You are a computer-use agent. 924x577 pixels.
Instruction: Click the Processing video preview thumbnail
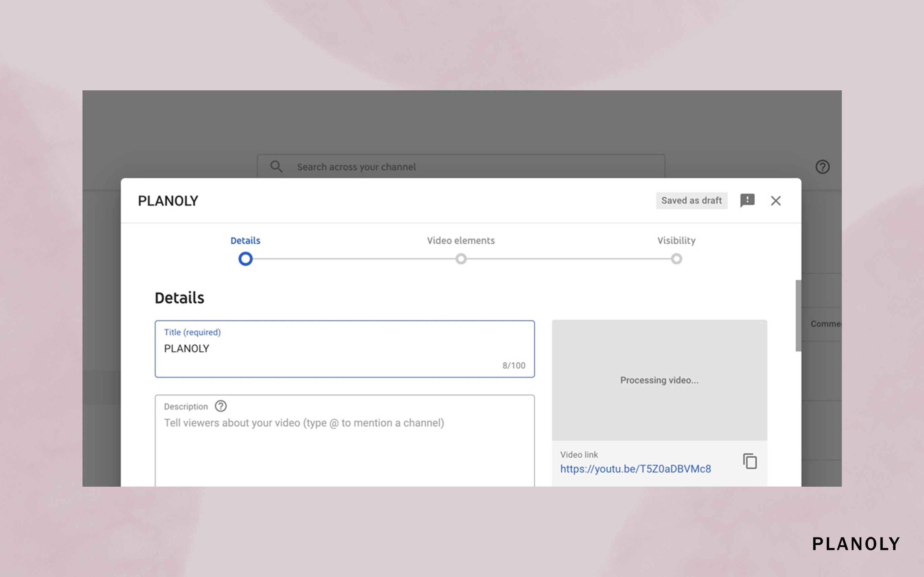659,380
